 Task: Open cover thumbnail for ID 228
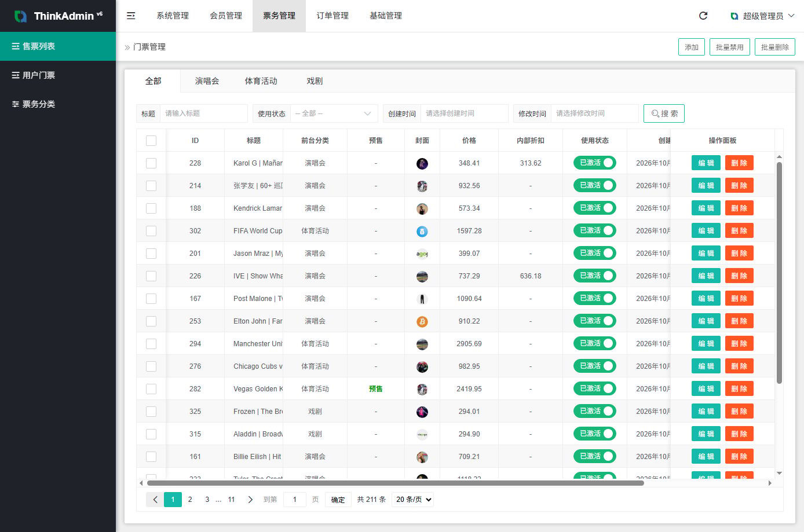pos(422,163)
